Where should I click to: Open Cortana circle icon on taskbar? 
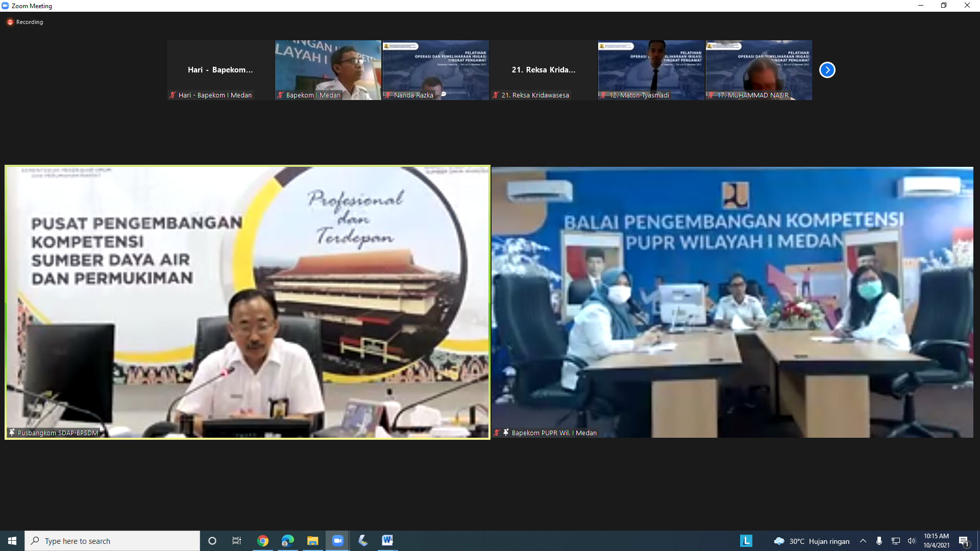(x=212, y=541)
